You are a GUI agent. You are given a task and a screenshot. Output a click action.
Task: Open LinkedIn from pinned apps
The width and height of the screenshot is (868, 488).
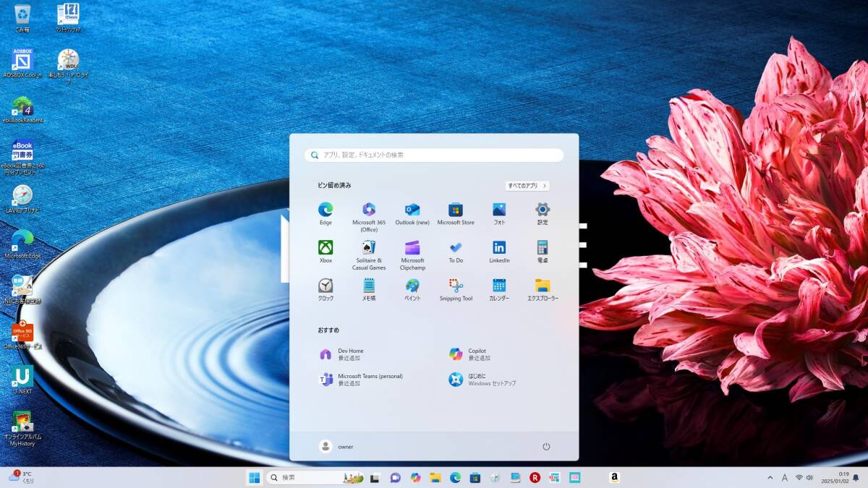pos(499,252)
